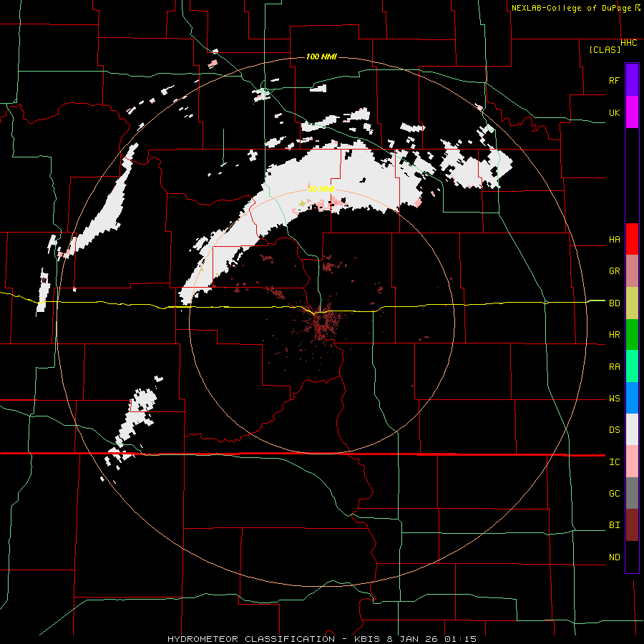Screen dimensions: 644x644
Task: Click the "UK" legend label
Action: [x=614, y=112]
